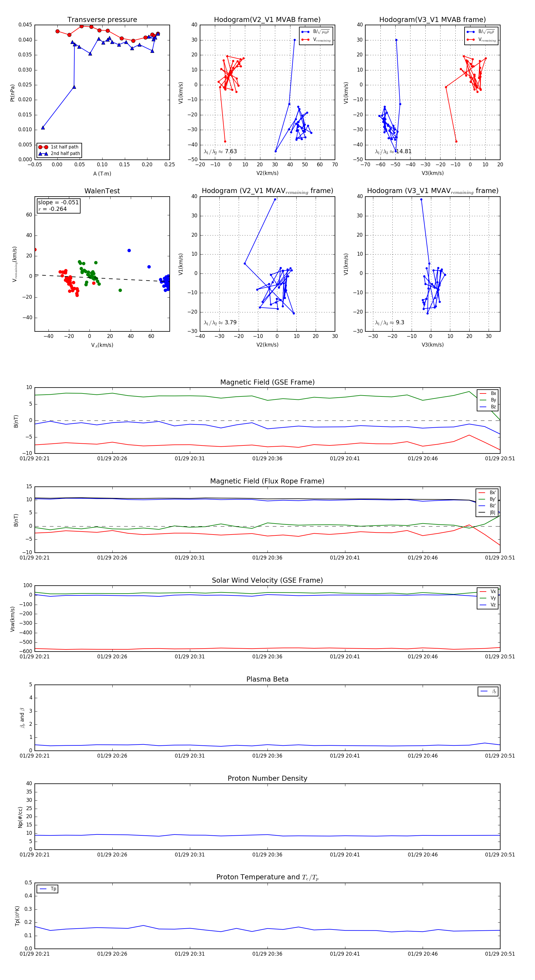The height and width of the screenshot is (980, 535).
Task: Click the 'Np(#/cc)' y-axis label
Action: click(x=20, y=817)
